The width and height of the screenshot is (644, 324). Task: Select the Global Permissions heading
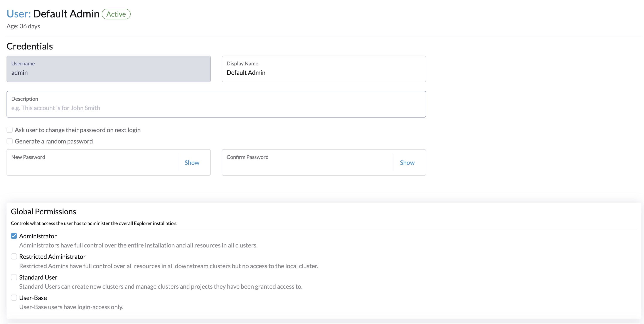pos(44,211)
